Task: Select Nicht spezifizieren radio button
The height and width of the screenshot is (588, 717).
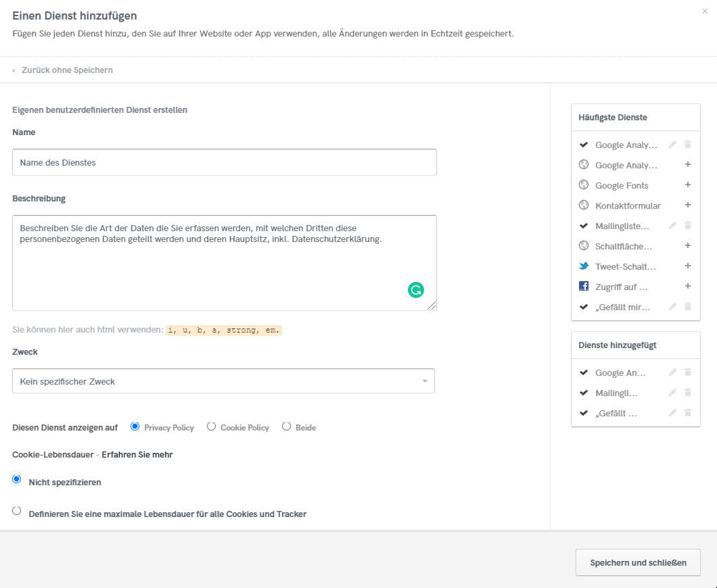Action: pos(17,479)
